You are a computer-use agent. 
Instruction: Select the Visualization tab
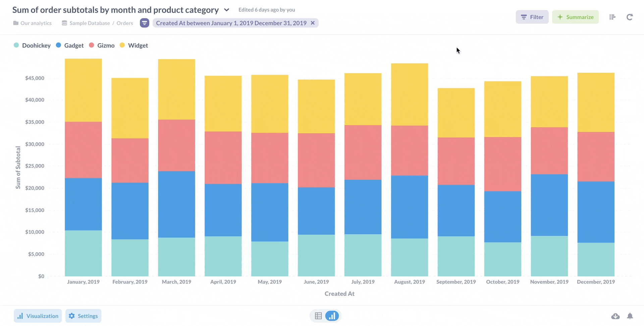tap(38, 316)
